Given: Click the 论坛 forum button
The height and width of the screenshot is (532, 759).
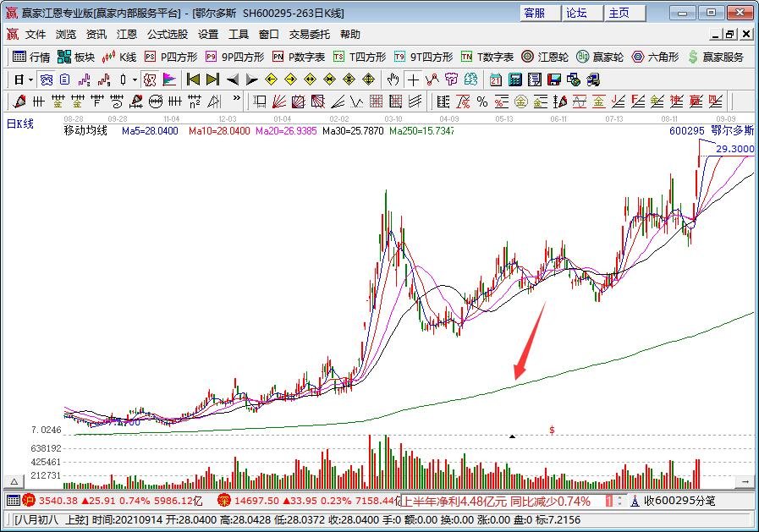Looking at the screenshot, I should 583,13.
